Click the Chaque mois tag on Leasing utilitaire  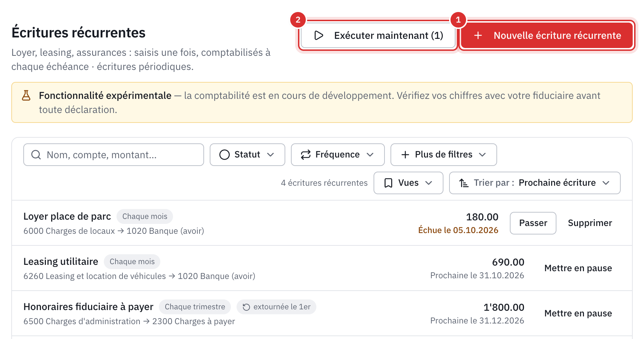132,262
